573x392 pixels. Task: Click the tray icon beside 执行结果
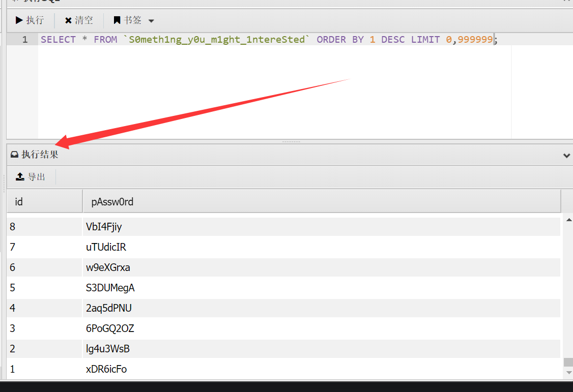(14, 155)
